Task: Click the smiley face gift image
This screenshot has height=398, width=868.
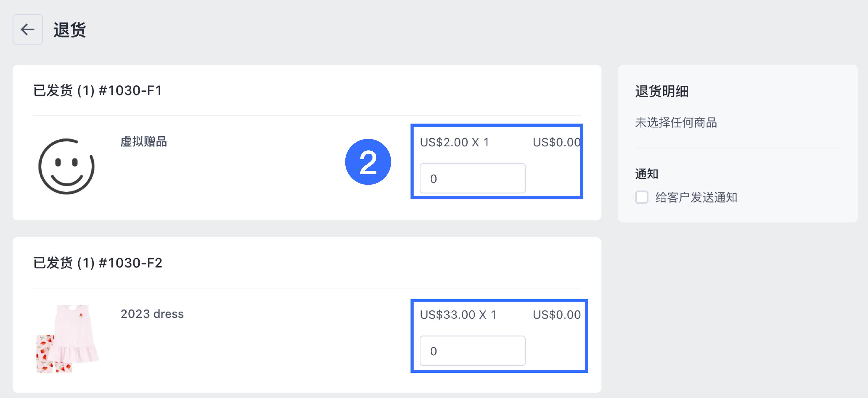Action: pos(66,166)
